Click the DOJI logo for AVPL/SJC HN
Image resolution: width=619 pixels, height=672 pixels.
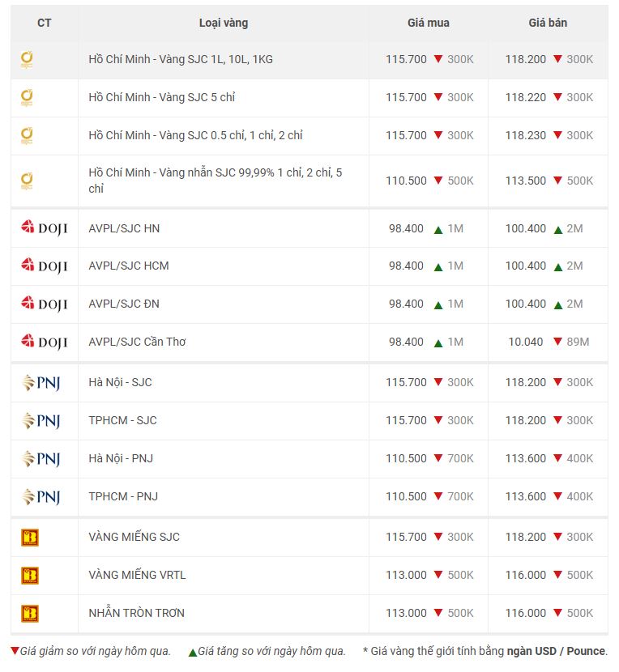point(45,228)
